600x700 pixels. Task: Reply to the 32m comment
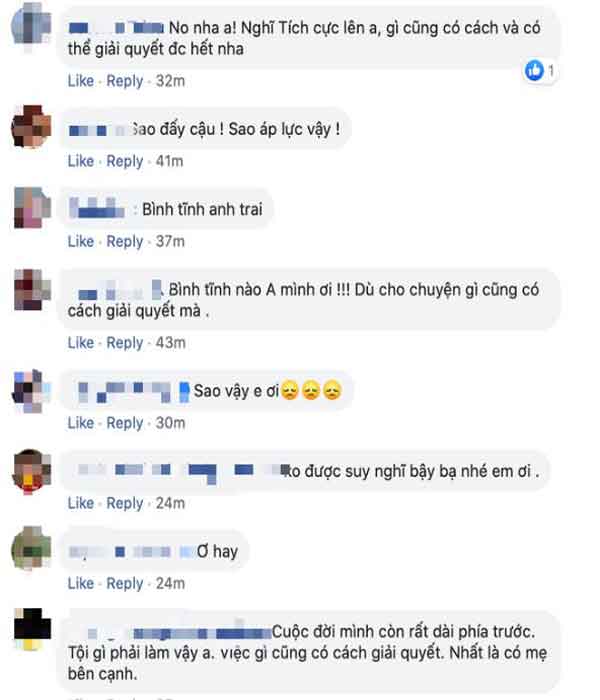coord(125,81)
